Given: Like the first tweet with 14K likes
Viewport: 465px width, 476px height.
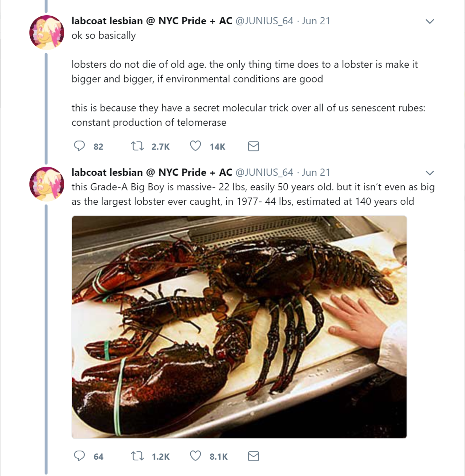Looking at the screenshot, I should (x=195, y=146).
